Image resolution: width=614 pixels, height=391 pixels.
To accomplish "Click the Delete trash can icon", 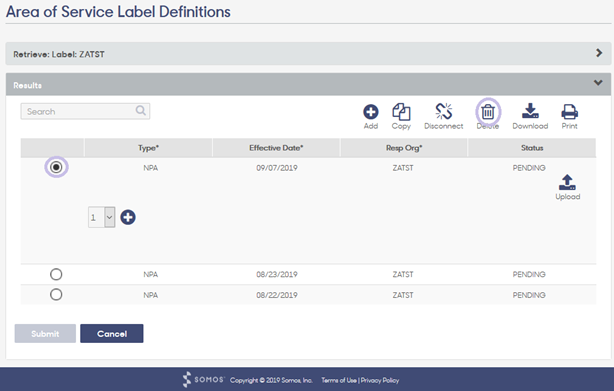I will point(488,112).
